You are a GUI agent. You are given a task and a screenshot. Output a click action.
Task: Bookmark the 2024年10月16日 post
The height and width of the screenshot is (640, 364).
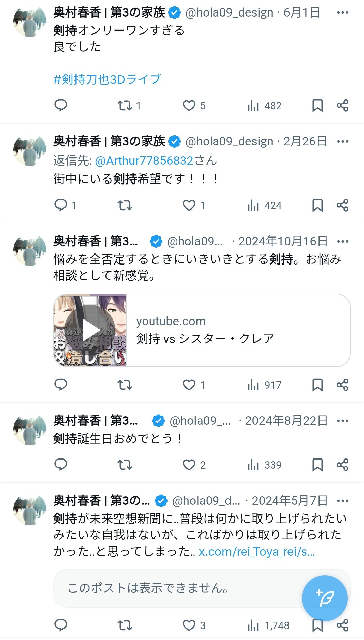coord(317,385)
